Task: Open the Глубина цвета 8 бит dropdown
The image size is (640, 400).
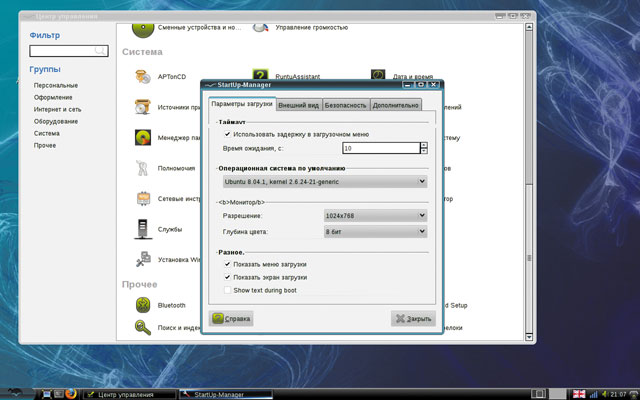Action: [x=376, y=232]
